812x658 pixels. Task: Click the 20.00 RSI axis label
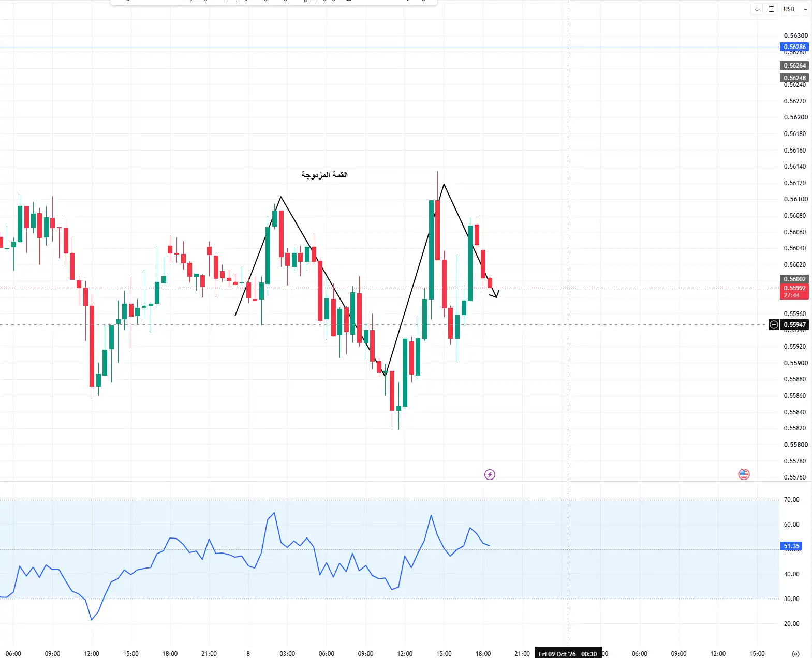tap(791, 624)
